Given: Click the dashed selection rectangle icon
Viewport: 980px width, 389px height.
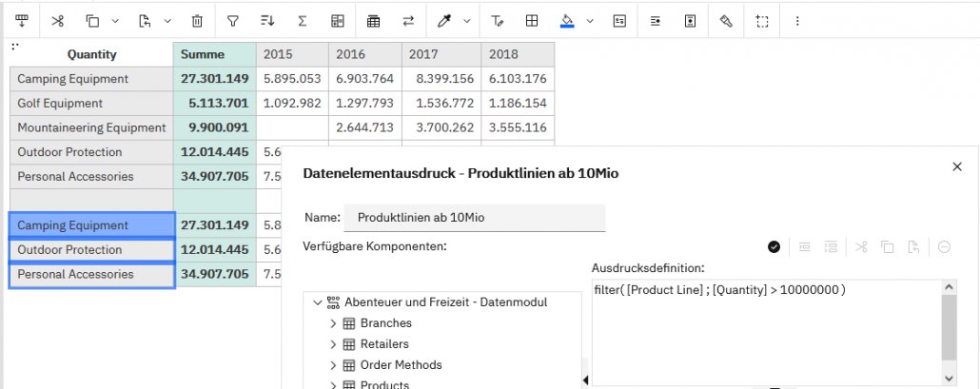Looking at the screenshot, I should (x=762, y=21).
